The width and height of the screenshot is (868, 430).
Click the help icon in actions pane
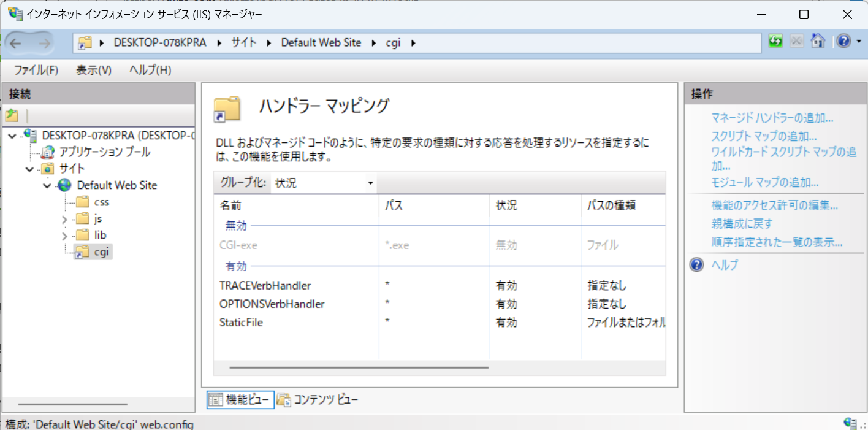coord(696,265)
